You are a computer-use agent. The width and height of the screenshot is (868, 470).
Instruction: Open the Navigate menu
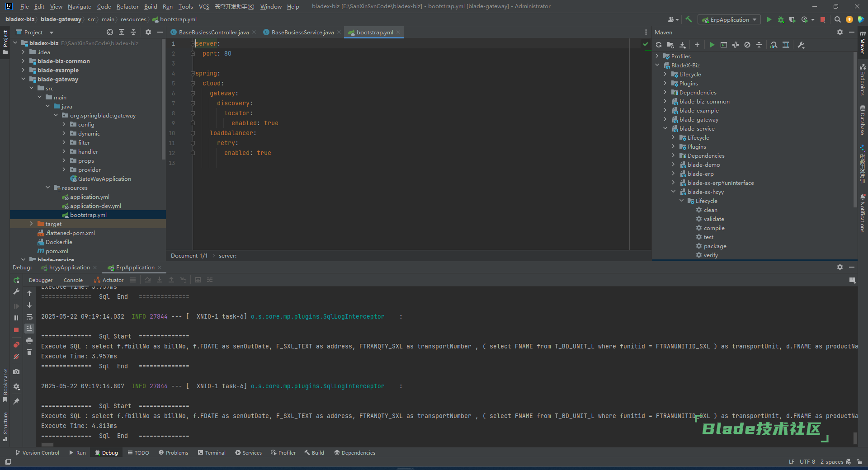[x=80, y=6]
